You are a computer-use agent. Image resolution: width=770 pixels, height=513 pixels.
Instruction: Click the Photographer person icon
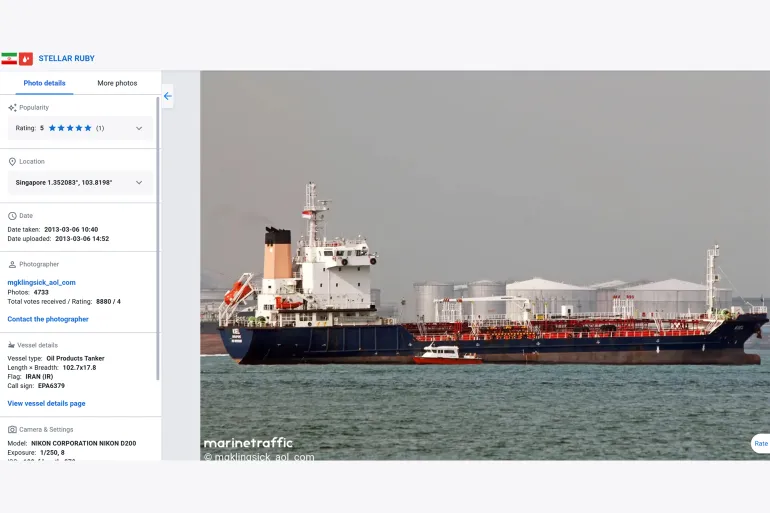click(12, 265)
